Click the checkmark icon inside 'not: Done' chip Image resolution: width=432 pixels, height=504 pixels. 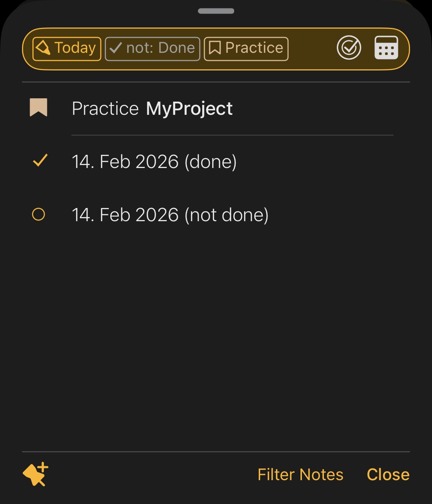coord(115,48)
